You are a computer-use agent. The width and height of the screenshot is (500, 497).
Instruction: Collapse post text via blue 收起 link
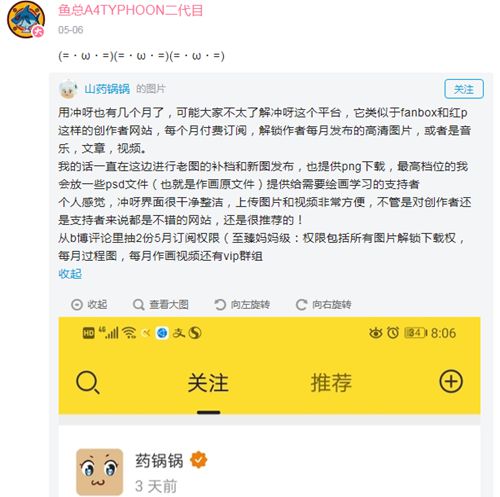70,274
